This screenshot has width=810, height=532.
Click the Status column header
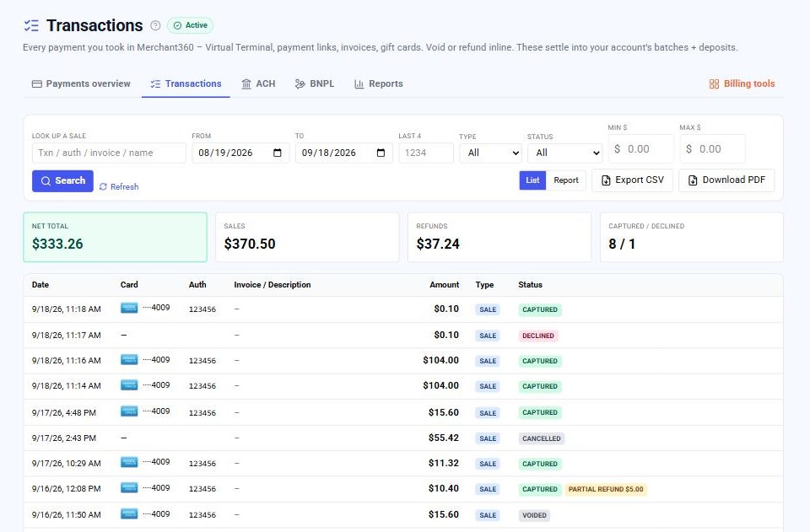pyautogui.click(x=530, y=285)
